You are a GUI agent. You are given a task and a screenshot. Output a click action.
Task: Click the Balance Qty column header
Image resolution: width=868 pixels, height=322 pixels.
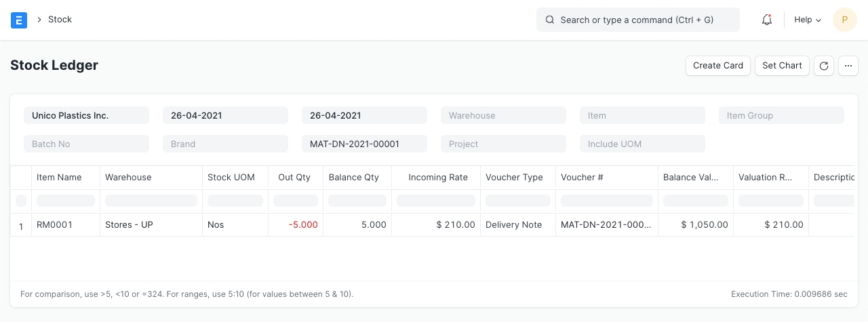tap(353, 178)
